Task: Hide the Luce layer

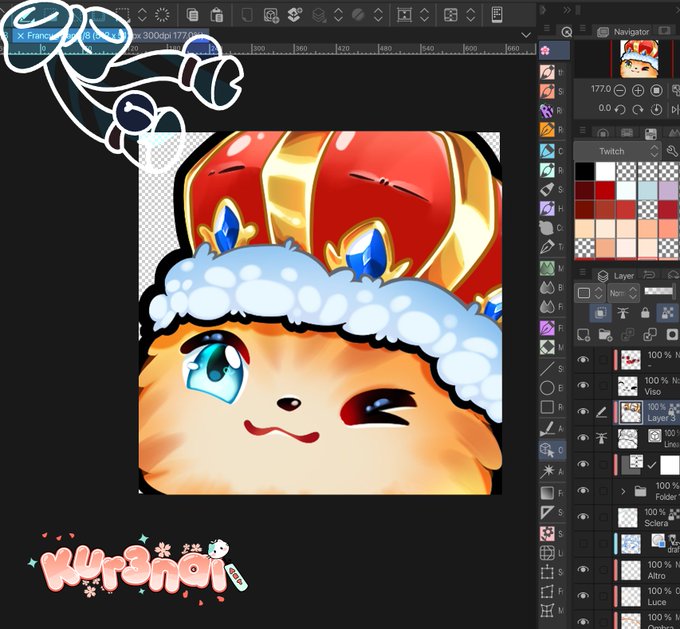Action: point(583,596)
